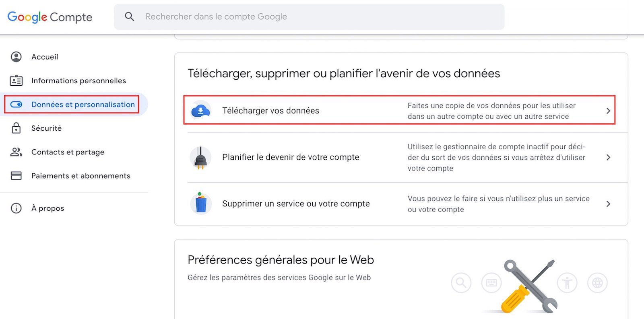Click the Contacts et partage people icon
The height and width of the screenshot is (319, 644).
[x=16, y=152]
